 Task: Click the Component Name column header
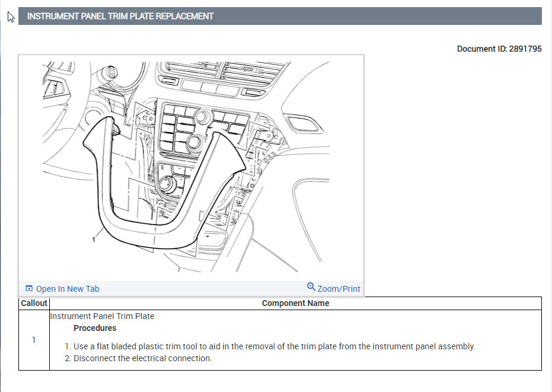296,303
